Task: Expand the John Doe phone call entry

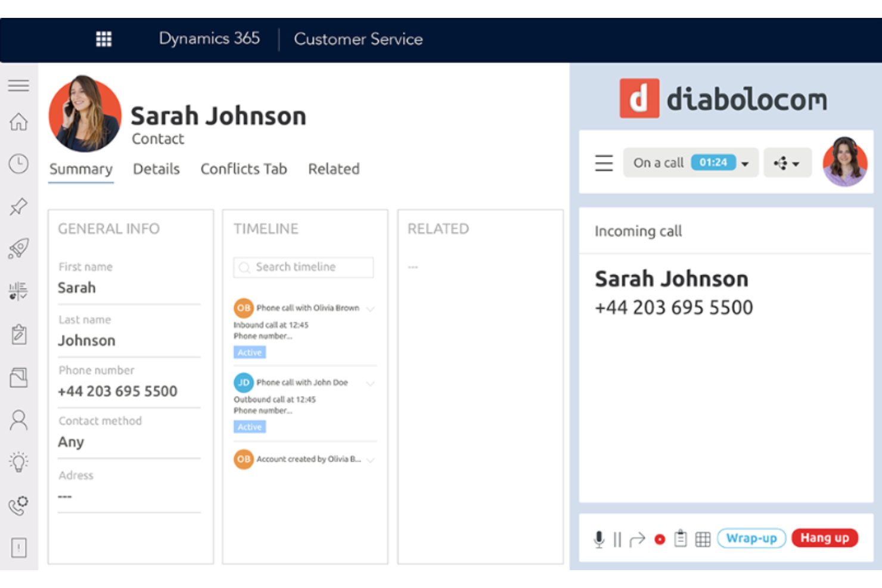Action: [371, 383]
